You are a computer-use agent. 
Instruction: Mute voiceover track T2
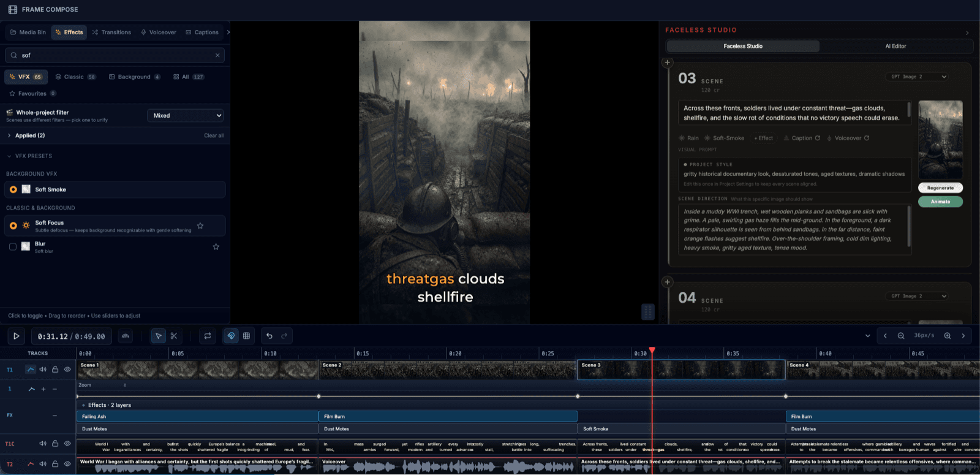(43, 464)
